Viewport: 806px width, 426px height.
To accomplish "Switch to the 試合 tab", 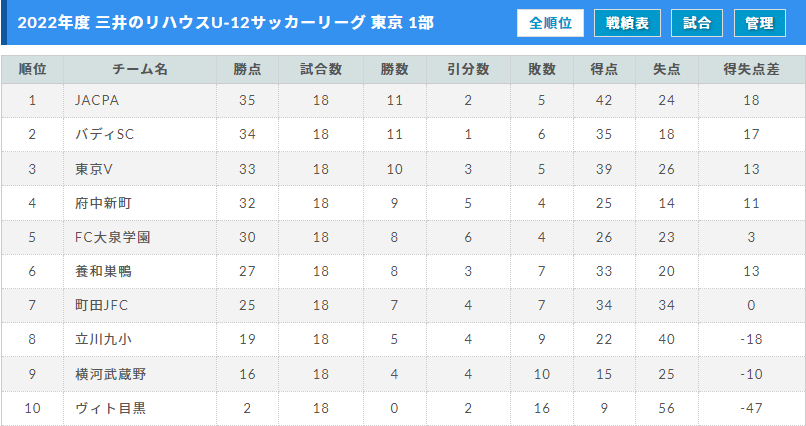I will click(697, 23).
